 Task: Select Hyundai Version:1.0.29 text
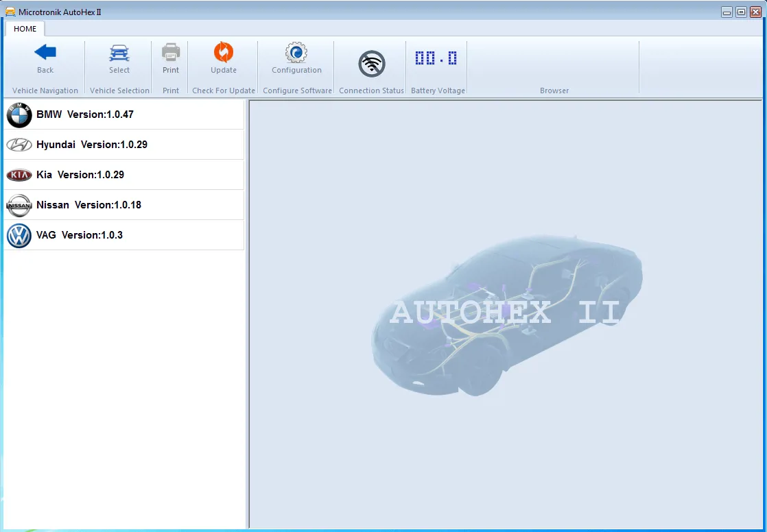pos(91,145)
